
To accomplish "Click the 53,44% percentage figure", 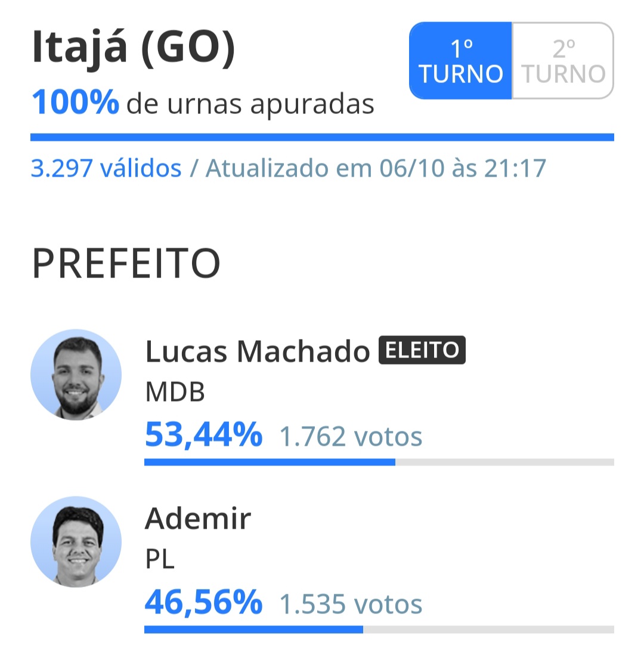I will coord(204,436).
